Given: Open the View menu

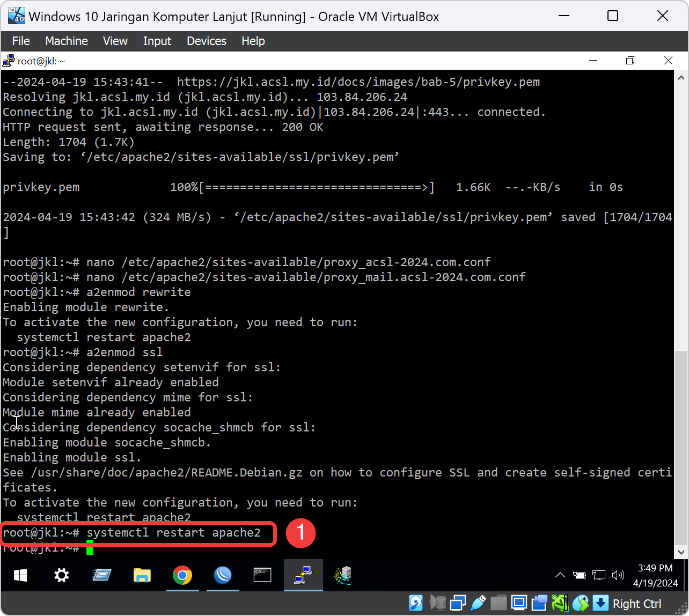Looking at the screenshot, I should coord(115,41).
